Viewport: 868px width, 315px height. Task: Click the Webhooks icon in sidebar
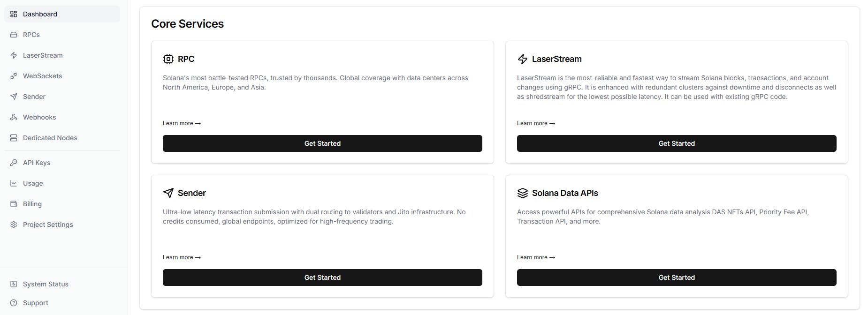pos(14,117)
